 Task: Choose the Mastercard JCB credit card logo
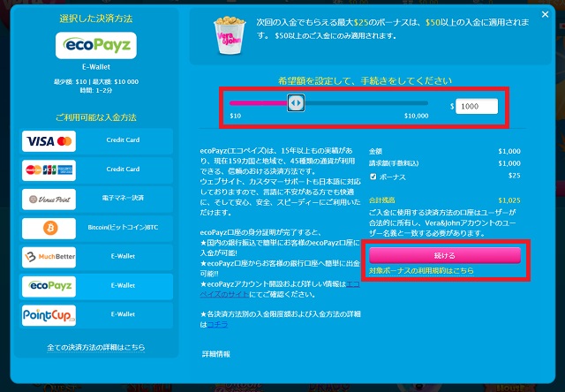49,170
